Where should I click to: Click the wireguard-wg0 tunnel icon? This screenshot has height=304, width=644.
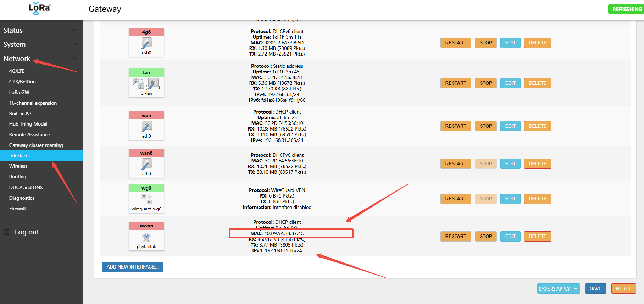pyautogui.click(x=146, y=199)
